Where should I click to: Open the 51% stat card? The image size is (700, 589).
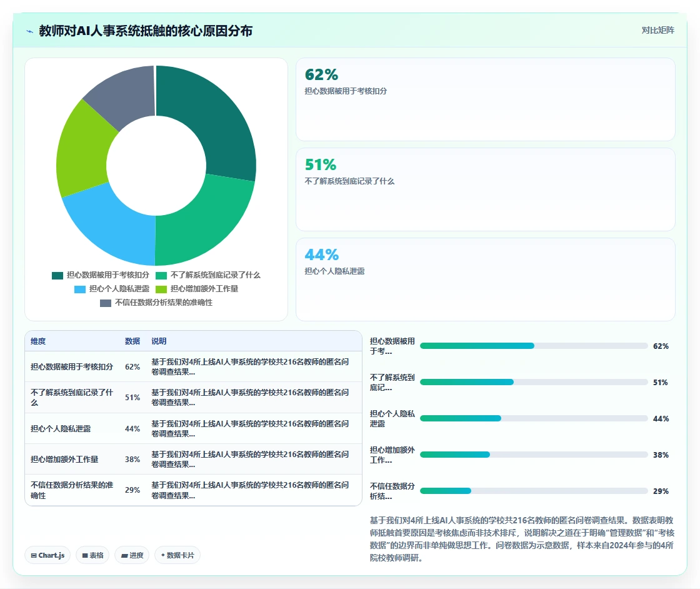pos(485,189)
